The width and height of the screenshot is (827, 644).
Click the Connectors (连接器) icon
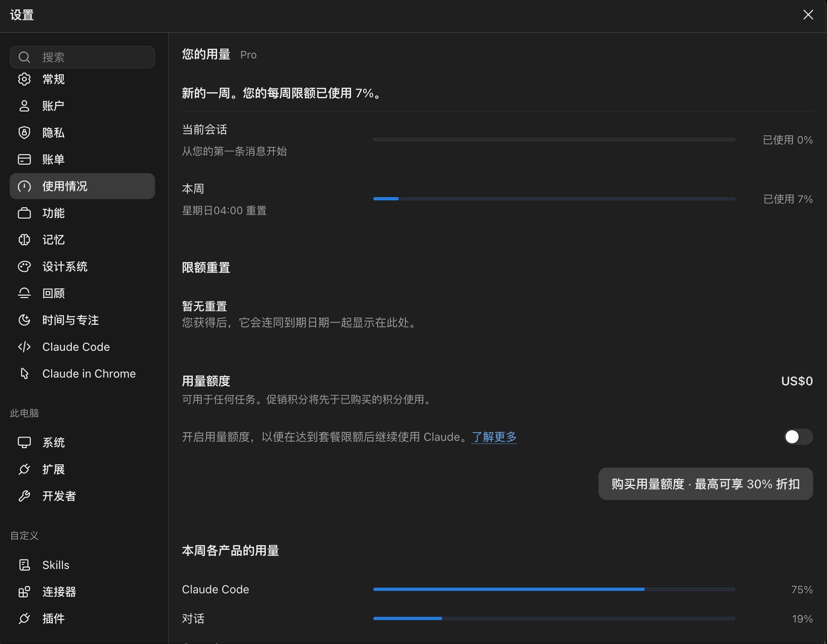pos(24,592)
